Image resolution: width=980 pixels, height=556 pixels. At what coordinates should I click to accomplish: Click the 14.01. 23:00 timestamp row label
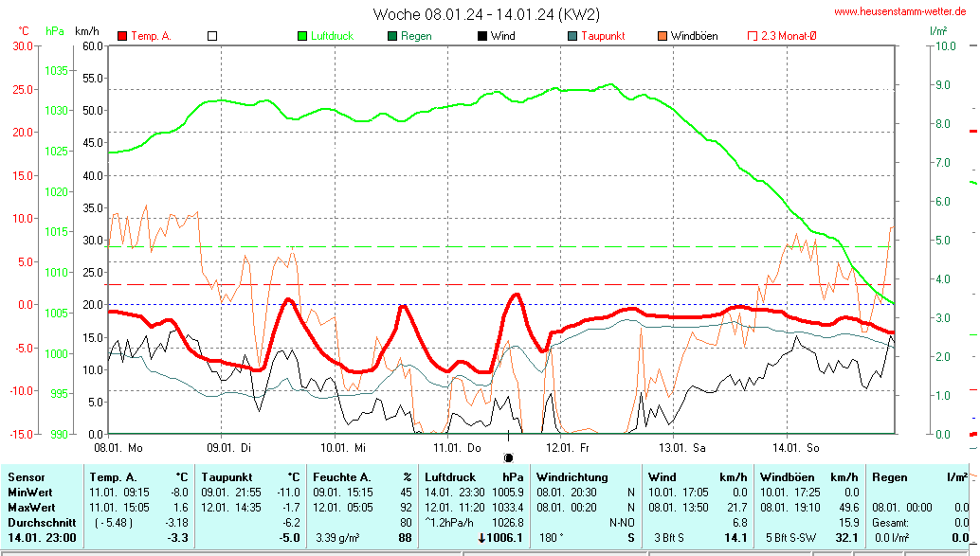44,538
